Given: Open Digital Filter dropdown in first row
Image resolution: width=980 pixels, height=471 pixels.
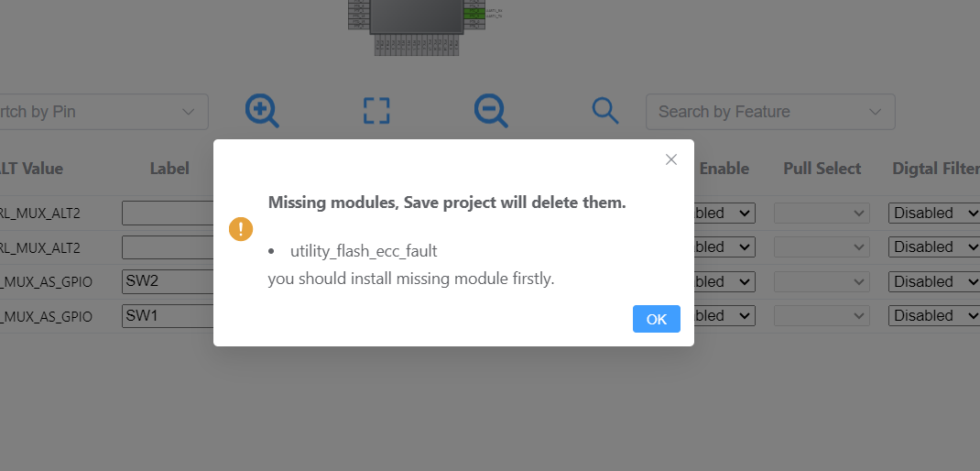Looking at the screenshot, I should 933,213.
